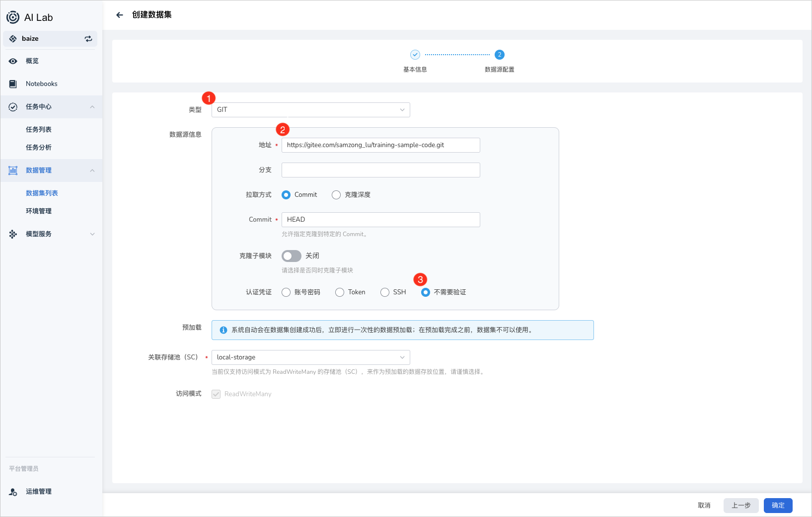Click the Notebooks book icon

[13, 84]
